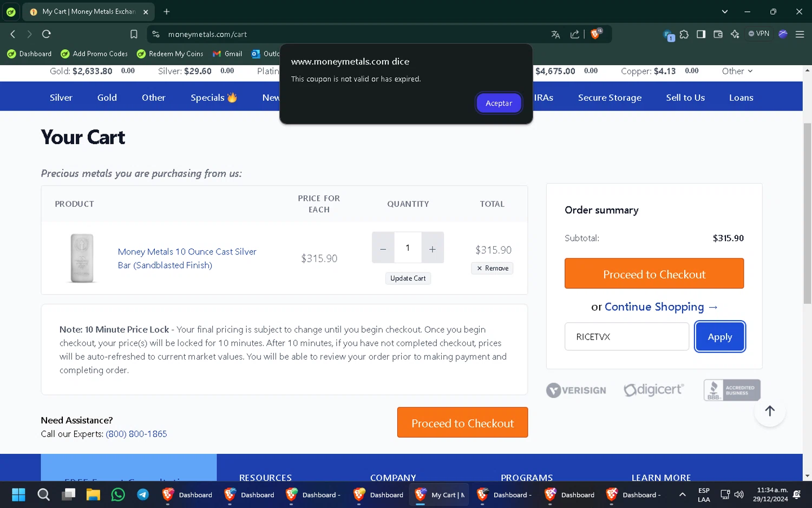Open the browser hamburger menu

800,34
